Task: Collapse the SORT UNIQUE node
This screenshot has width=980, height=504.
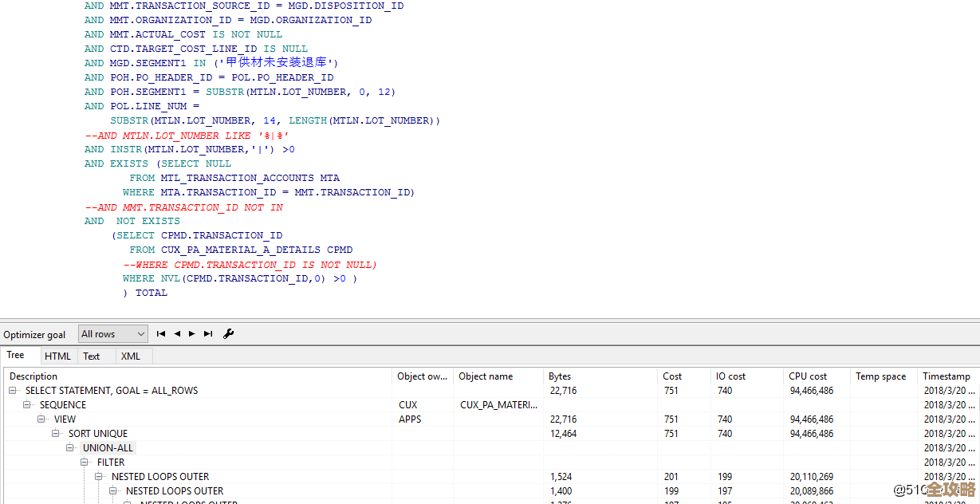Action: coord(57,434)
